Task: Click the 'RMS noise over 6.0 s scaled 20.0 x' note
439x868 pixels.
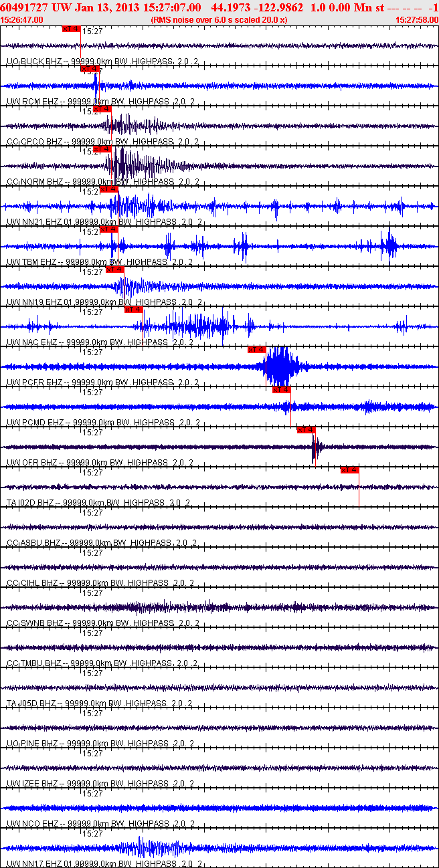Action: coord(219,20)
